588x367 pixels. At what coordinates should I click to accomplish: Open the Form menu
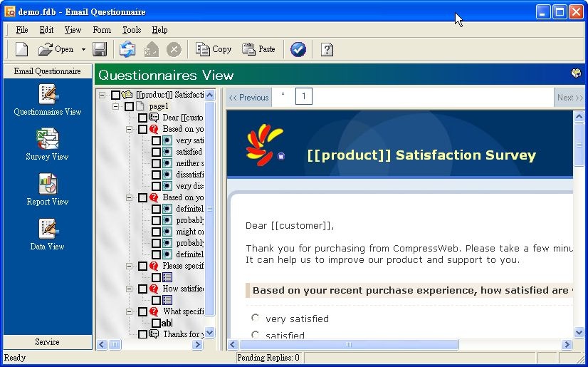[102, 30]
